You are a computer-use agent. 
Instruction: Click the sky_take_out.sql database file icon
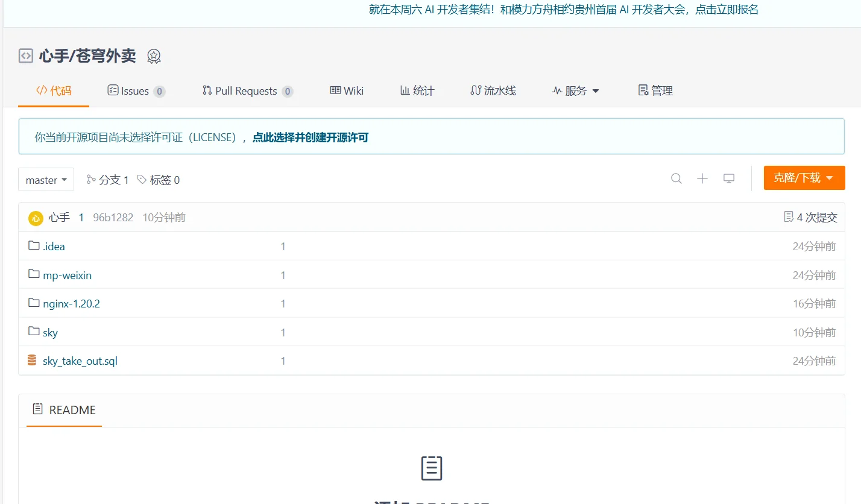pos(33,361)
